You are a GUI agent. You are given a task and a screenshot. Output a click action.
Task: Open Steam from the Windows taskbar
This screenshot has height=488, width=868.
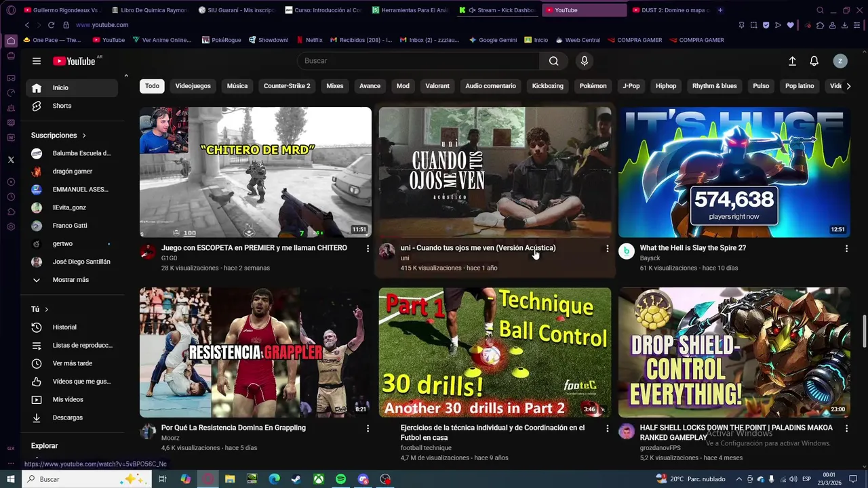pos(296,479)
